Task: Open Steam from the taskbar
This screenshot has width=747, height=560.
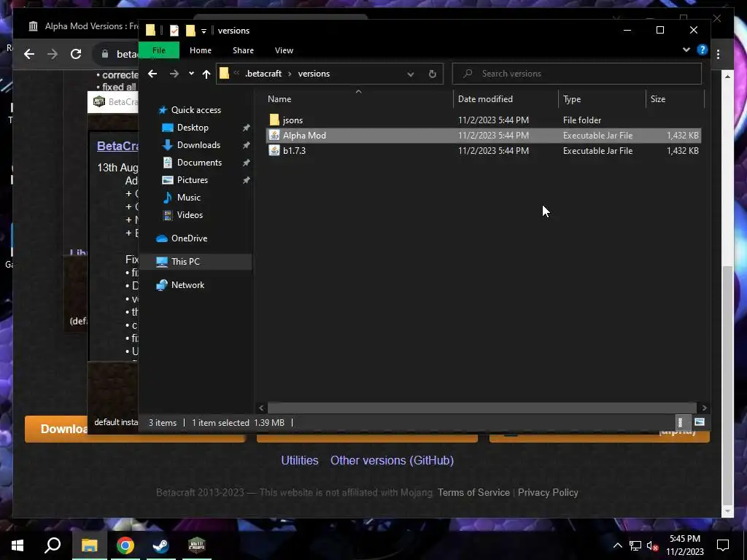Action: pos(160,545)
